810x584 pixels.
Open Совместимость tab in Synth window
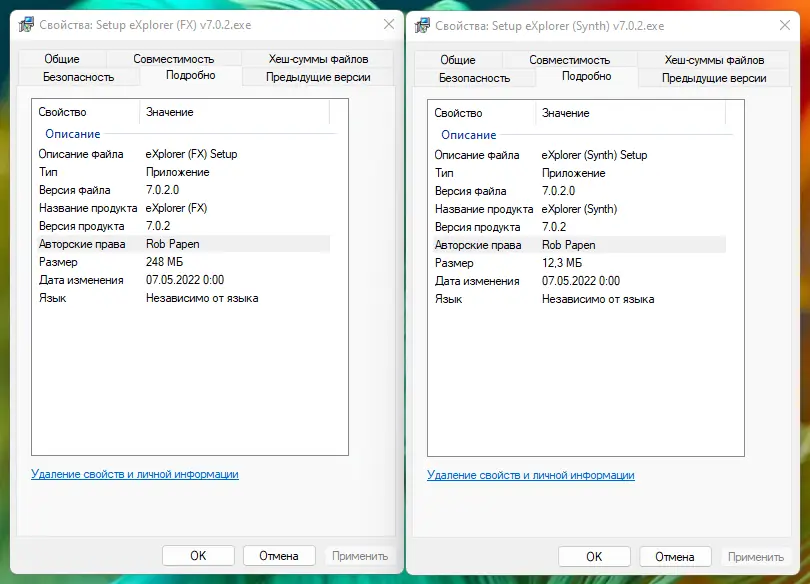[569, 60]
